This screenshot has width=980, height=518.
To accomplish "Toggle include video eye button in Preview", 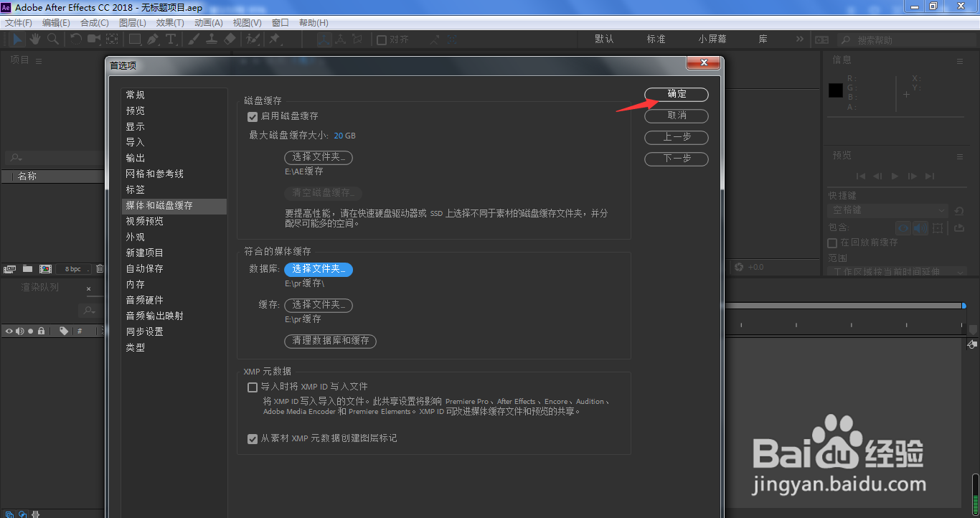I will (904, 228).
